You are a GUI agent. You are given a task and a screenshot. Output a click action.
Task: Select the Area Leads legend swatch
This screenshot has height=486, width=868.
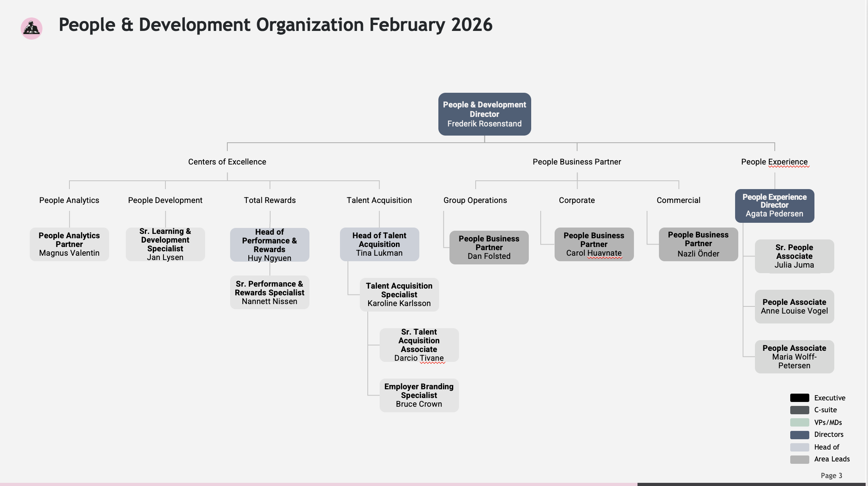799,459
